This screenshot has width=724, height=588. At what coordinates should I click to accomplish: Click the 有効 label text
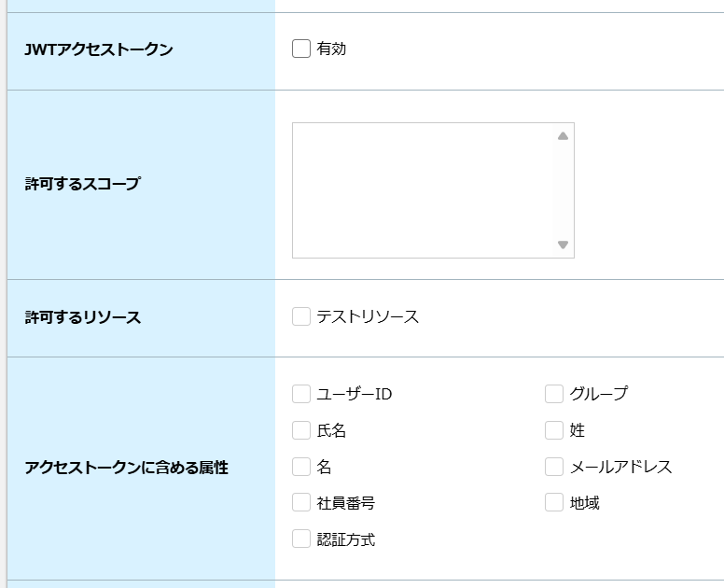point(331,49)
